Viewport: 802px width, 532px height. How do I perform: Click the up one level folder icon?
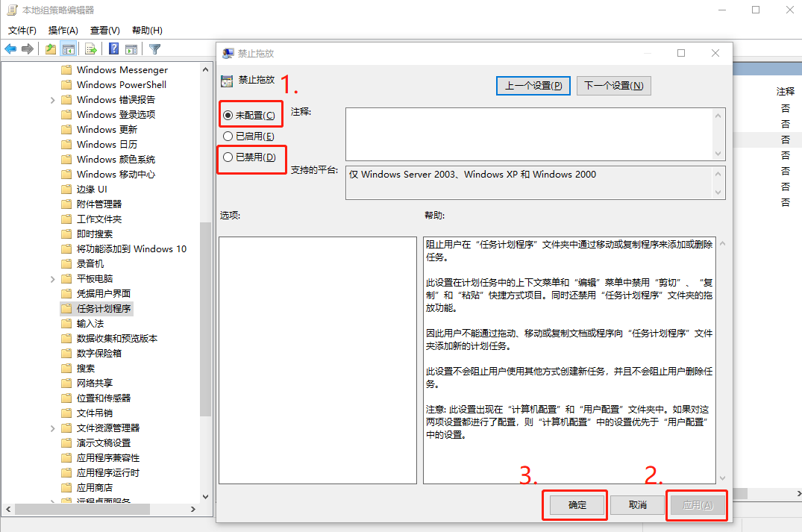coord(50,49)
